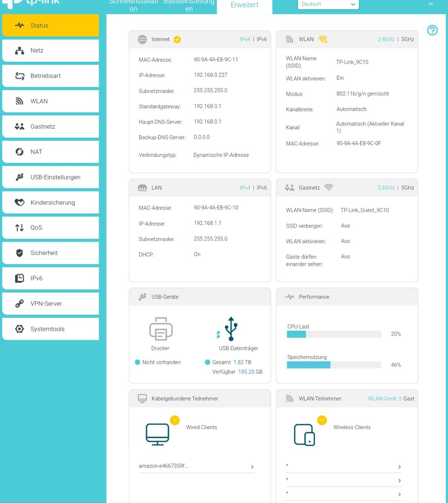Open the Netz menu item
Viewport: 448px width, 503px height.
51,51
